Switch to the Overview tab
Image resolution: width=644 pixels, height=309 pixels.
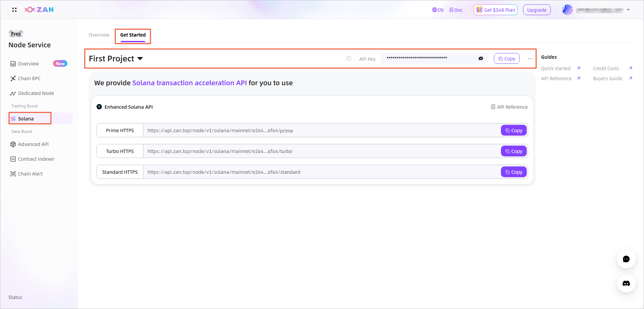tap(99, 35)
